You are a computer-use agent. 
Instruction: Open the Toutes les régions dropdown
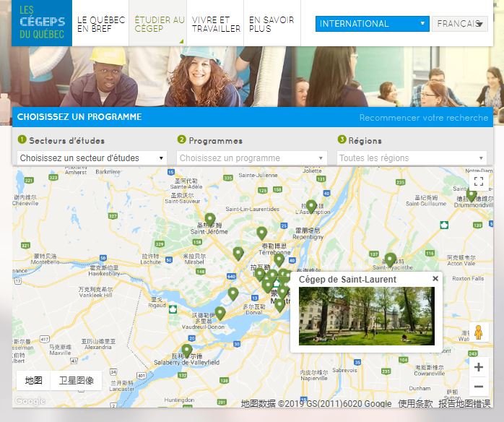pos(412,158)
